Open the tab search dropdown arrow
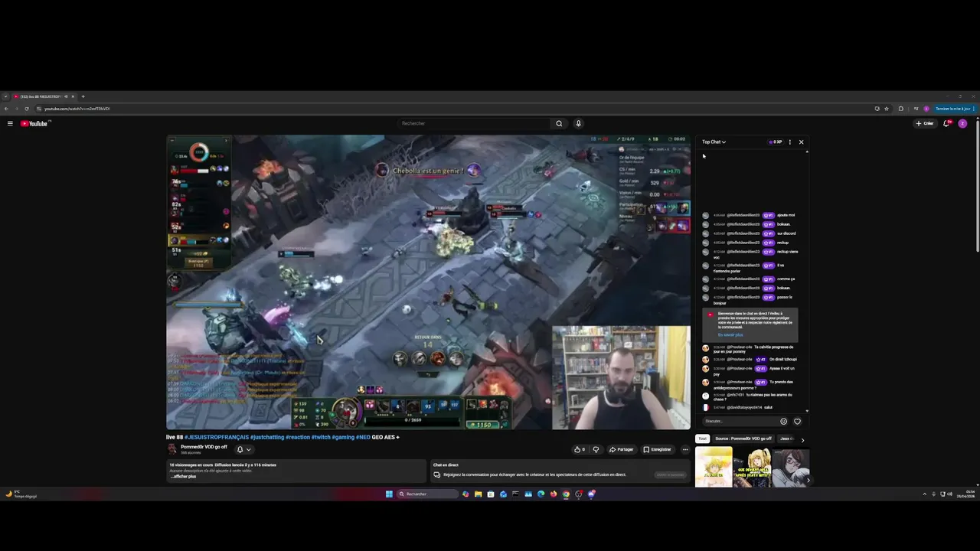The width and height of the screenshot is (980, 551). tap(5, 96)
